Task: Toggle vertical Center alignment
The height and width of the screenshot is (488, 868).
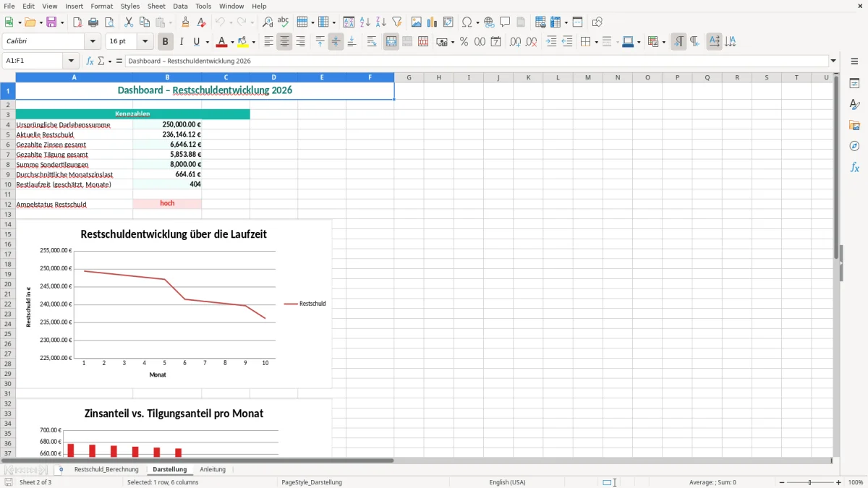Action: coord(336,42)
